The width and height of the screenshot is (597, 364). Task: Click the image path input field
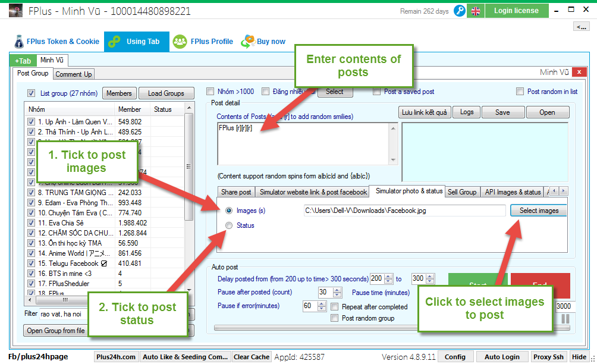[x=404, y=211]
